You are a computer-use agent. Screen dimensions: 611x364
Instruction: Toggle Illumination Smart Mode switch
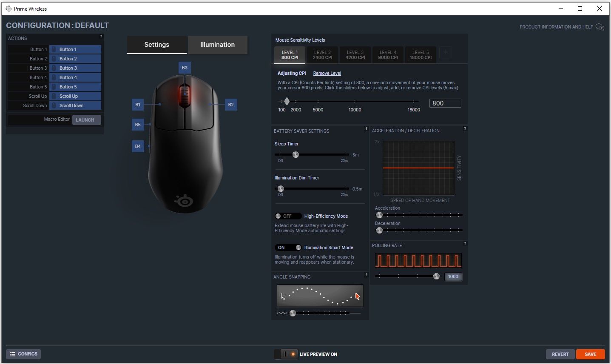click(x=288, y=247)
